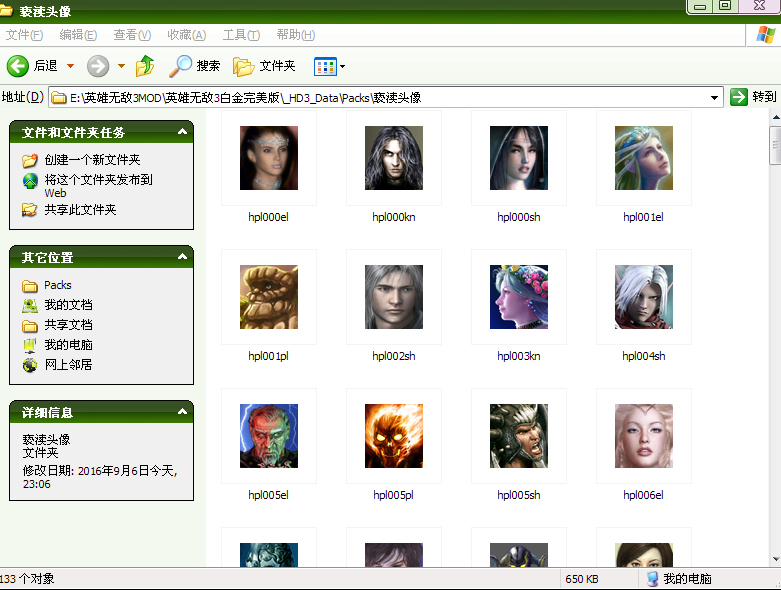Select the hpl001el portrait thumbnail
781x590 pixels.
tap(644, 158)
